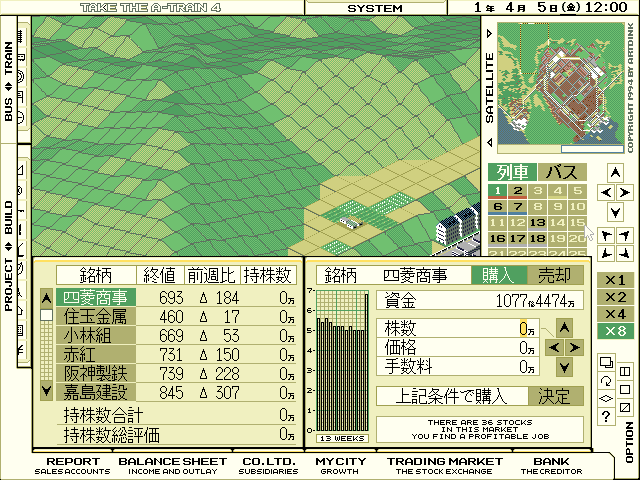Select train number 1
Image resolution: width=640 pixels, height=480 pixels.
pos(498,191)
